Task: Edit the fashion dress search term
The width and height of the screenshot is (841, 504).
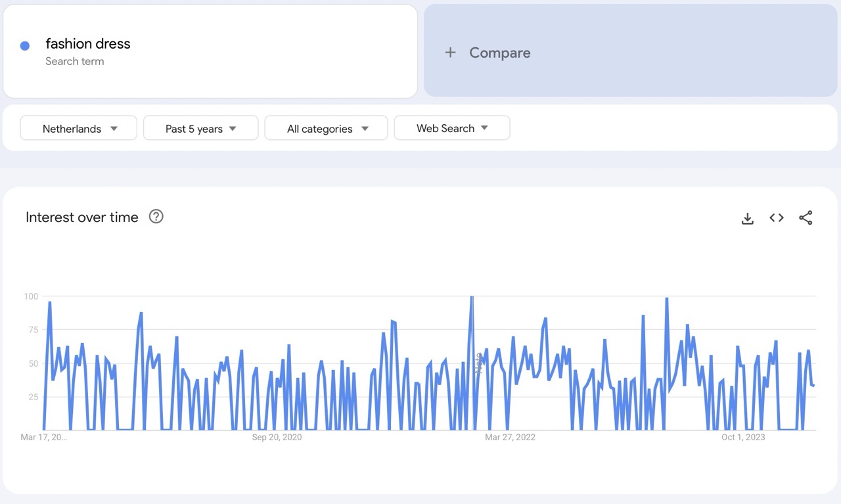Action: 88,43
